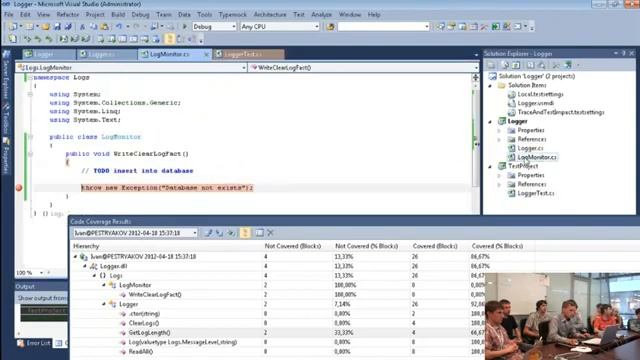Click the Find in Files icon beside the search box
The height and width of the screenshot is (360, 640).
(x=330, y=27)
